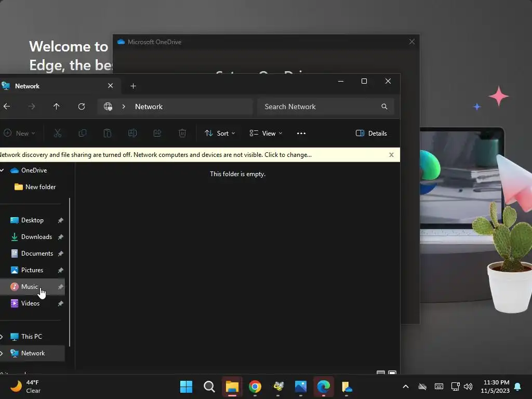
Task: Go forward with the right arrow
Action: click(32, 107)
